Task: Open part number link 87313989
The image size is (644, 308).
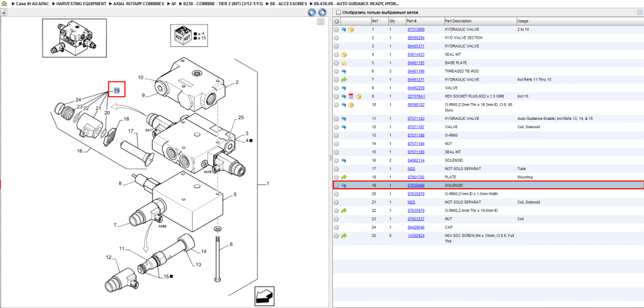Action: 415,30
